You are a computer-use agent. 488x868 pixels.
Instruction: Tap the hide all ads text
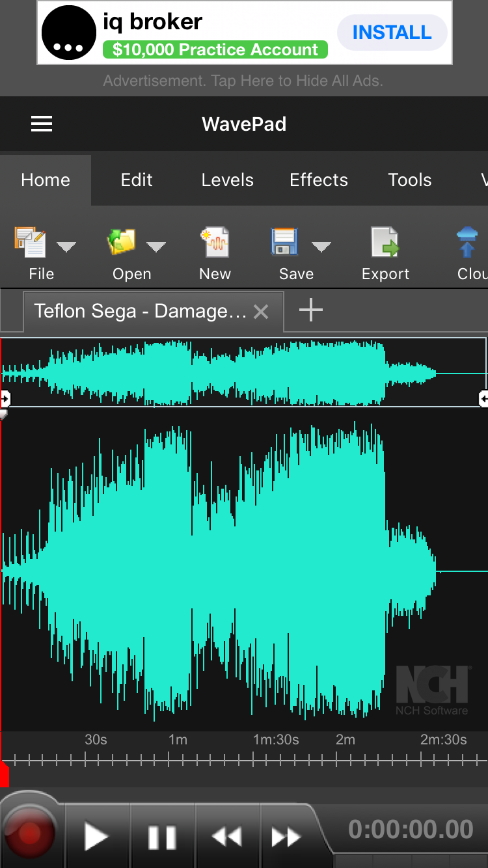(243, 81)
